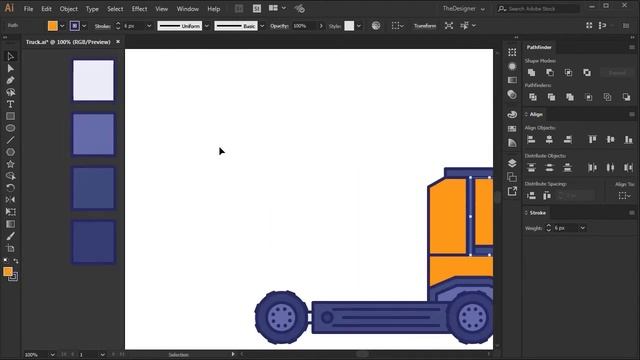Image resolution: width=640 pixels, height=360 pixels.
Task: Click the Minus Back pathfinder icon
Action: [x=626, y=97]
